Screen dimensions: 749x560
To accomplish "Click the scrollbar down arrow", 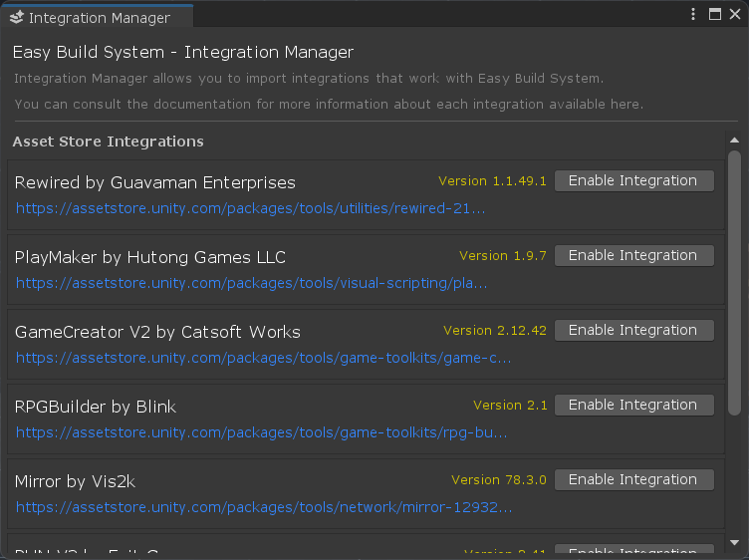I will 734,543.
